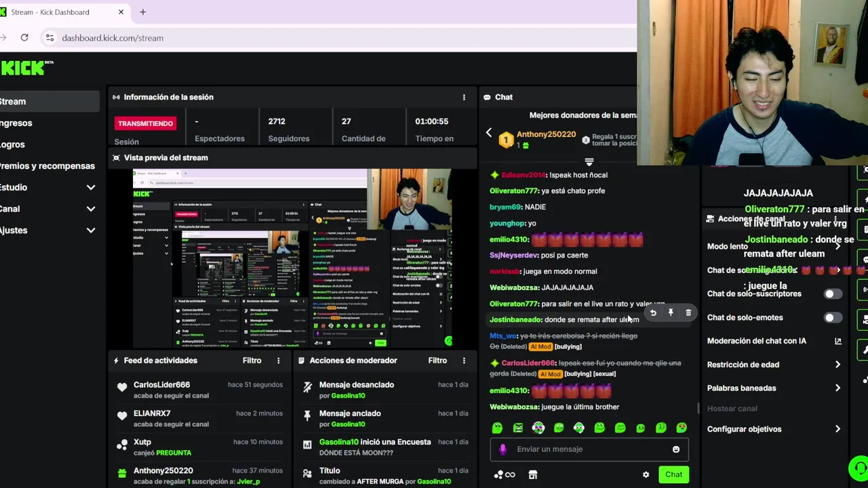868x488 pixels.
Task: Open the shop icon below message box
Action: click(x=533, y=474)
